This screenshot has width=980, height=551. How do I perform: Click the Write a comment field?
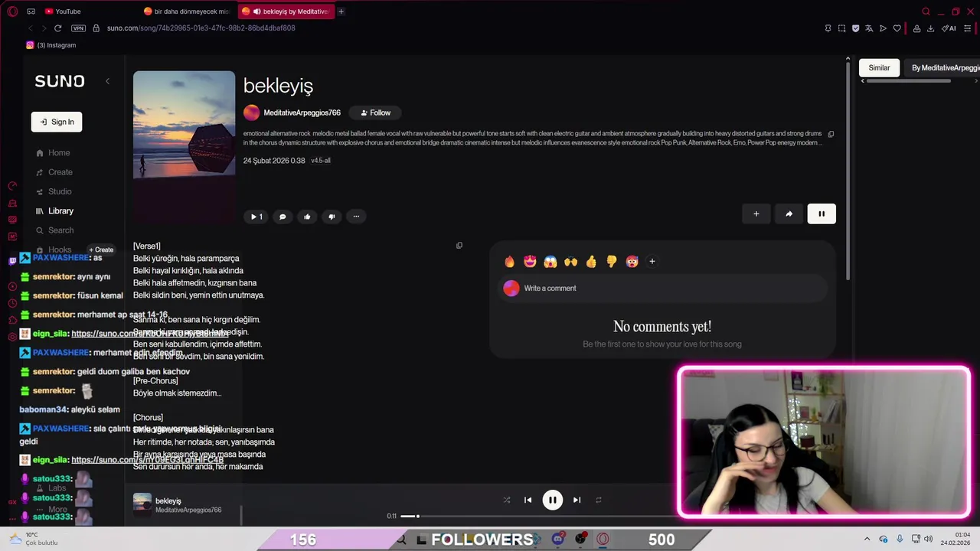[663, 289]
